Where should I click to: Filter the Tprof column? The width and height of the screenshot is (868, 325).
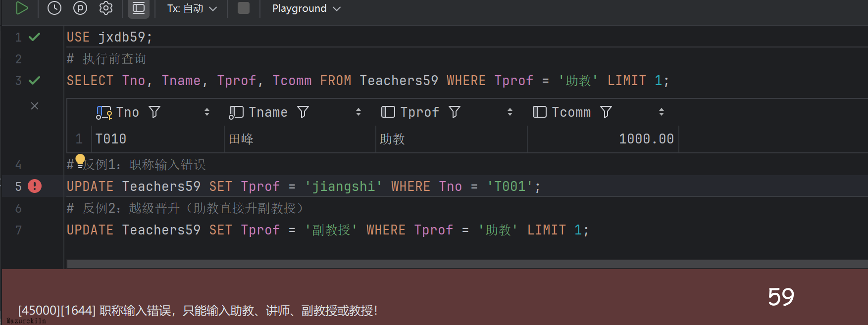[x=455, y=112]
